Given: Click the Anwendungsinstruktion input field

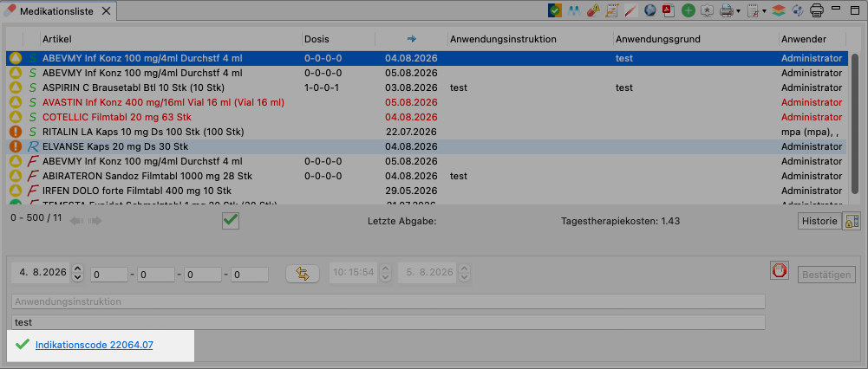Looking at the screenshot, I should [x=388, y=301].
